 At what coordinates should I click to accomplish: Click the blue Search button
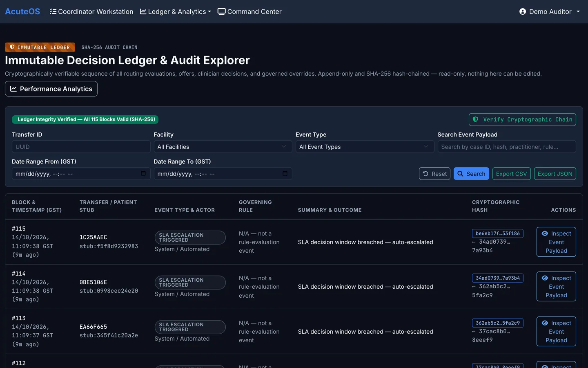(471, 174)
